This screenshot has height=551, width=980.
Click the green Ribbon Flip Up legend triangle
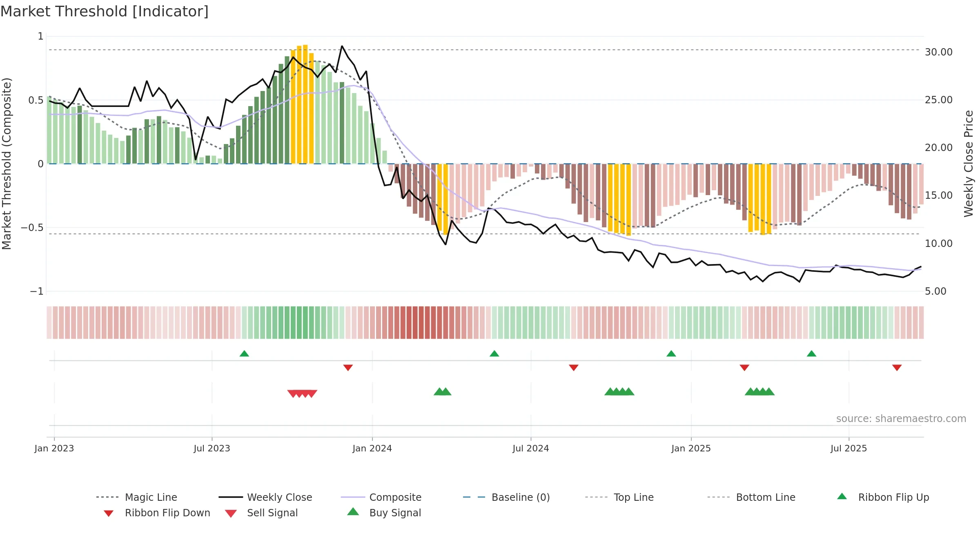point(842,496)
